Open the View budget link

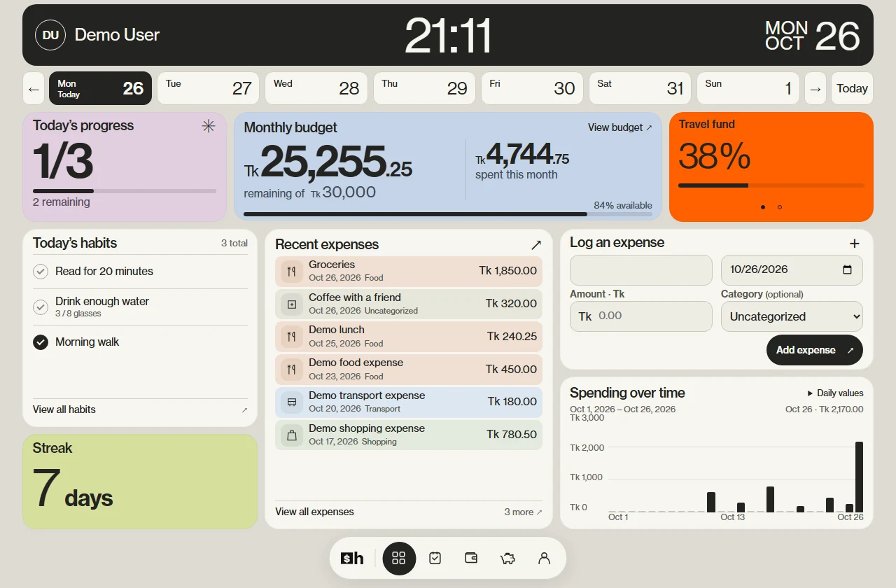(x=620, y=127)
